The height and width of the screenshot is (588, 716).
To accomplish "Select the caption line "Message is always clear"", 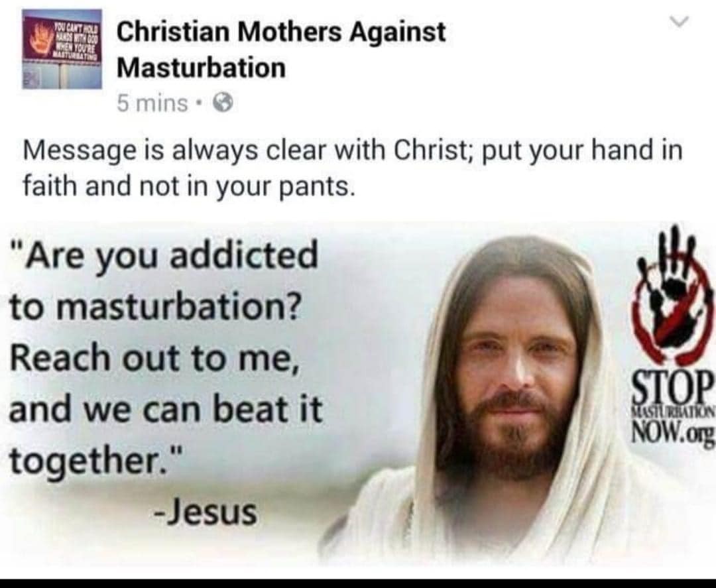I will [x=353, y=150].
